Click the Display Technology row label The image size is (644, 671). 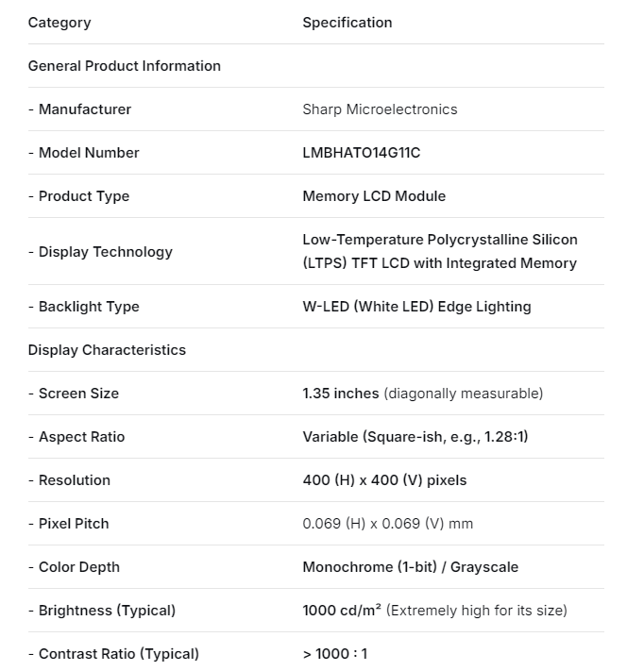(x=100, y=252)
